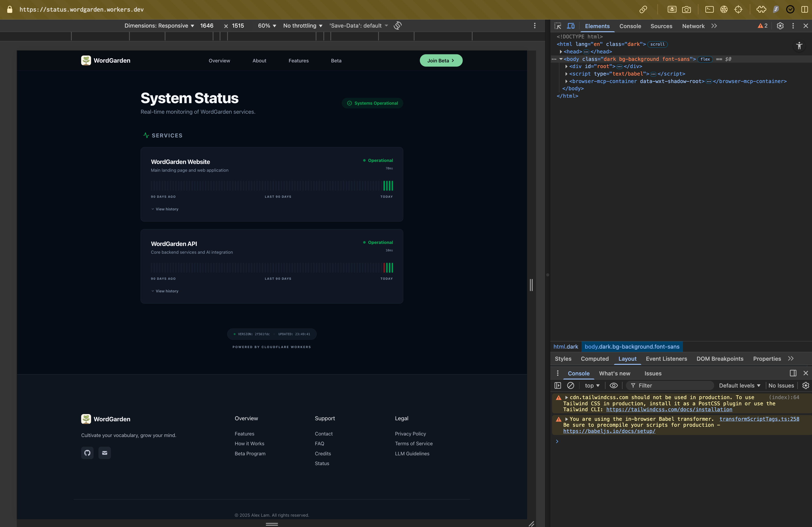Click the GitHub icon in footer
Screen dimensions: 812x527
pyautogui.click(x=87, y=453)
